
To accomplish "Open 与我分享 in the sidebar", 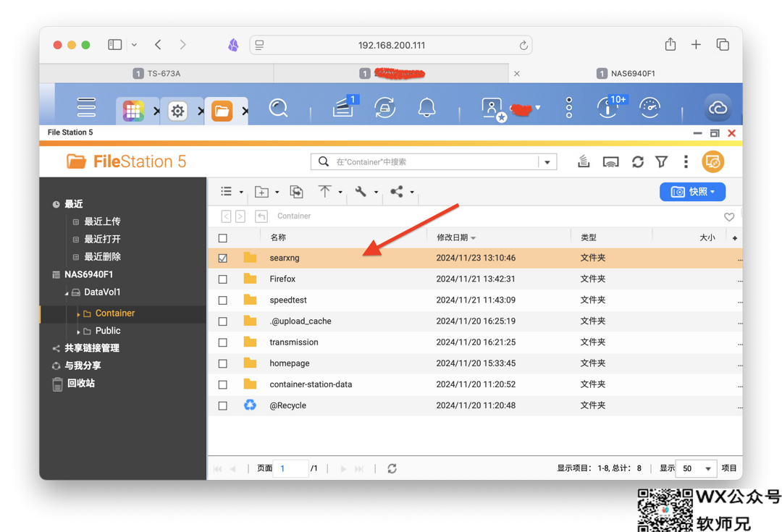I will click(x=83, y=366).
